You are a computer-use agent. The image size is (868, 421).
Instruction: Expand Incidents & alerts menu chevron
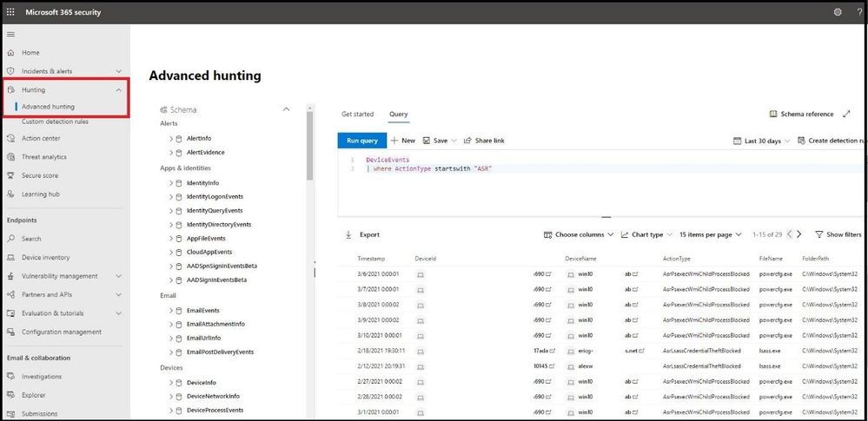pos(118,71)
